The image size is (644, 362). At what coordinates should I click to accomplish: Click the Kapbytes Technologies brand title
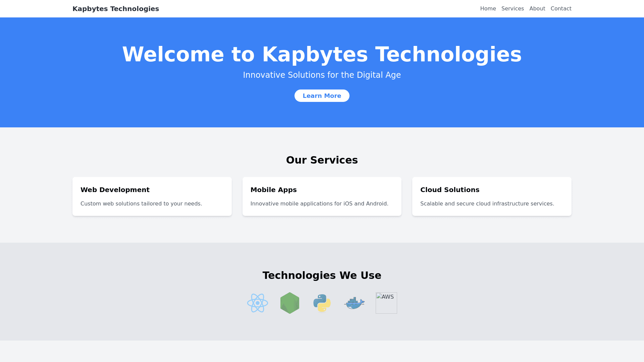pos(116,9)
